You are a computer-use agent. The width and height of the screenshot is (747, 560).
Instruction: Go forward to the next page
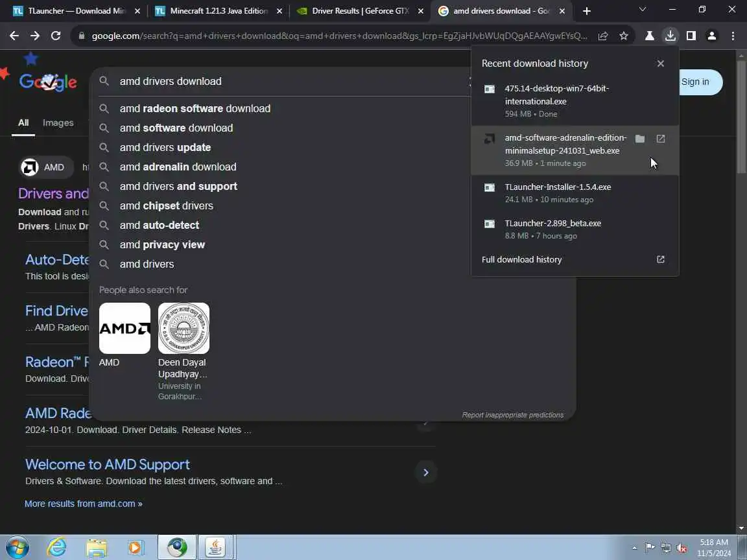35,36
